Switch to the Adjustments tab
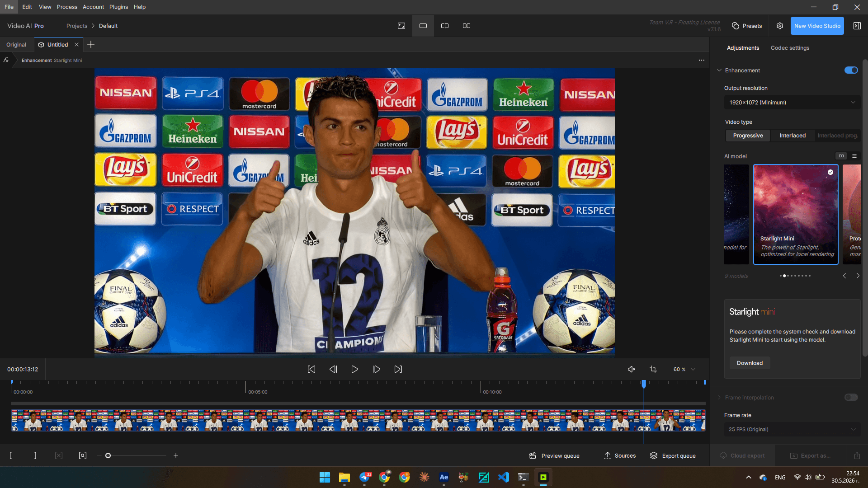This screenshot has width=868, height=488. pyautogui.click(x=743, y=48)
